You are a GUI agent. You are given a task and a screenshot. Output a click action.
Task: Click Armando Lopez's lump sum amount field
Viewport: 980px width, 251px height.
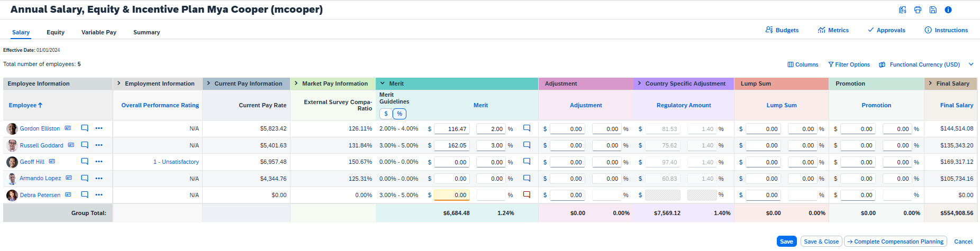point(764,179)
